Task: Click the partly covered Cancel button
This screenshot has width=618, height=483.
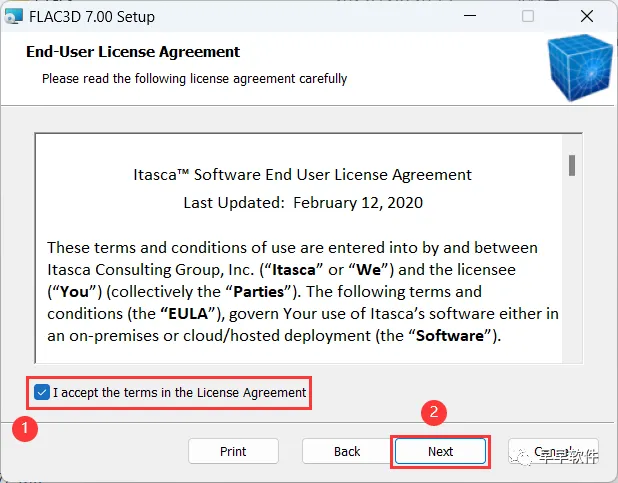Action: pos(553,451)
